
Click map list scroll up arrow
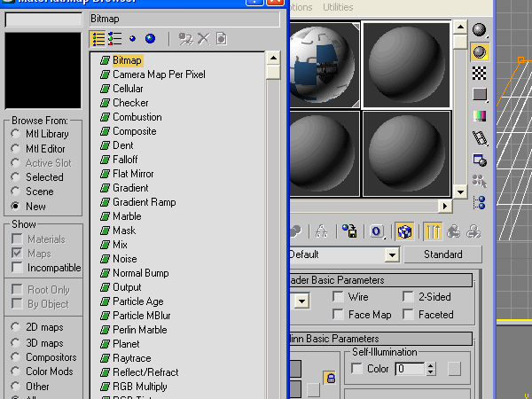click(273, 59)
